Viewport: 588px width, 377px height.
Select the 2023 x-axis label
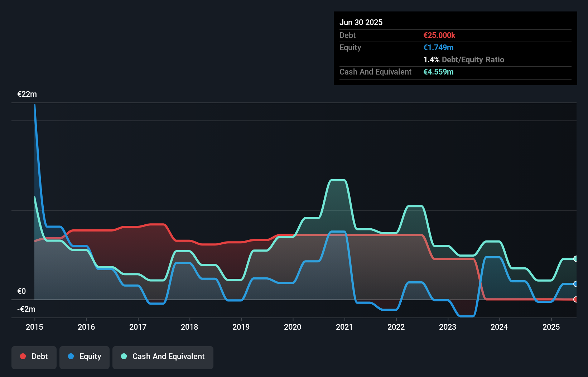click(448, 327)
